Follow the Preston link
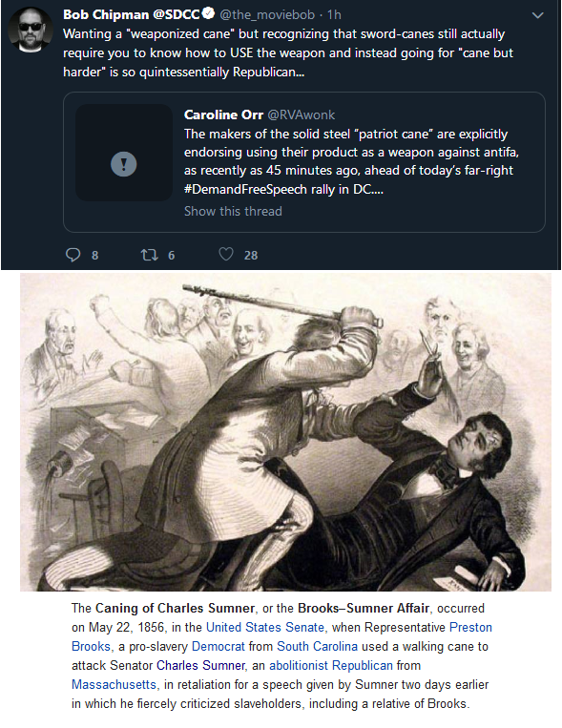The width and height of the screenshot is (562, 728). (470, 627)
